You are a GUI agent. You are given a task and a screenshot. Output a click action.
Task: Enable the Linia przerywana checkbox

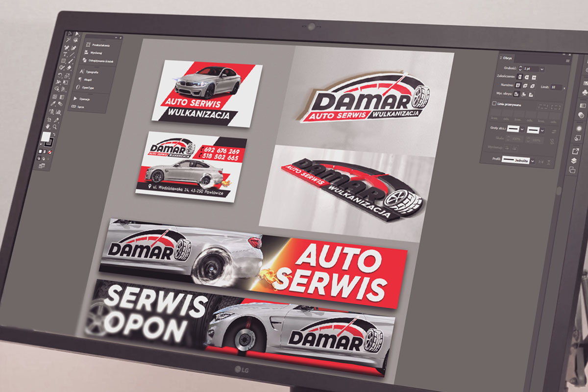tap(493, 104)
